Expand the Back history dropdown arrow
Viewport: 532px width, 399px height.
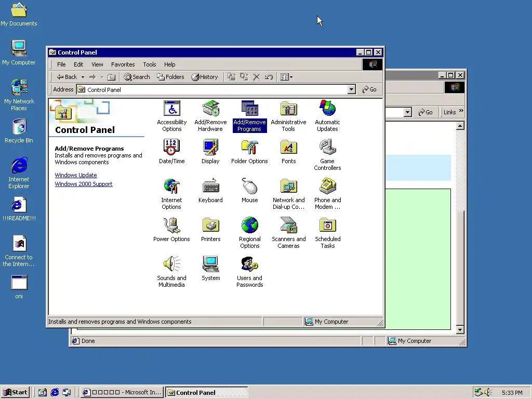point(83,77)
